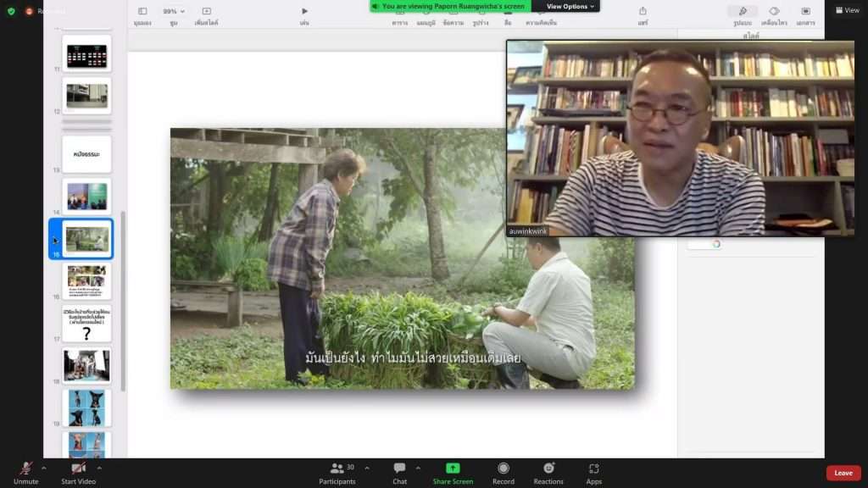The height and width of the screenshot is (488, 868).
Task: Click the green screen-sharing notification bar
Action: (x=451, y=6)
